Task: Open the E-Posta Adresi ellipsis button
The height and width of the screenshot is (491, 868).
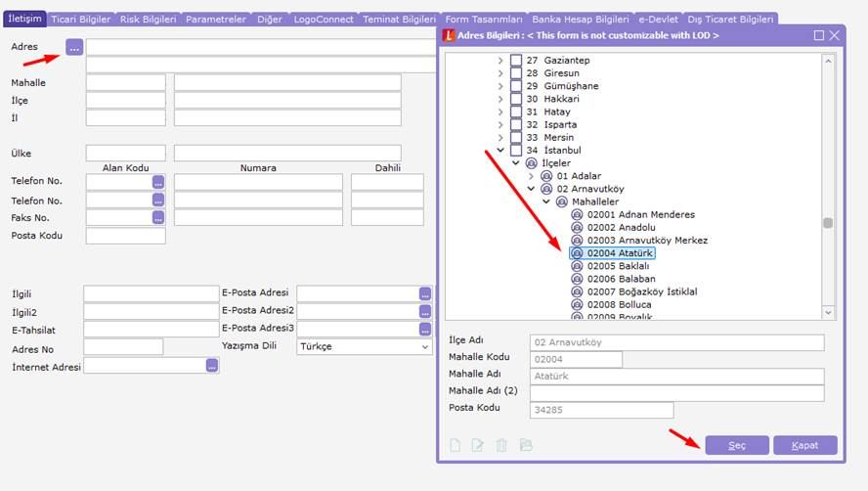Action: 425,293
